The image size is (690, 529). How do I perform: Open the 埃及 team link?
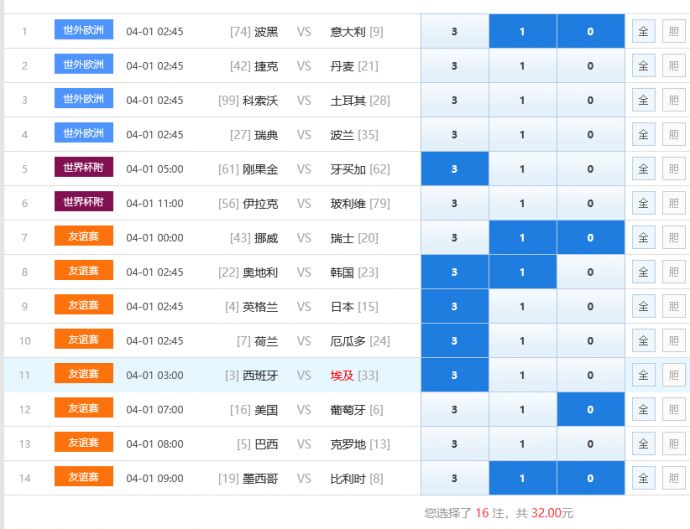pyautogui.click(x=342, y=375)
